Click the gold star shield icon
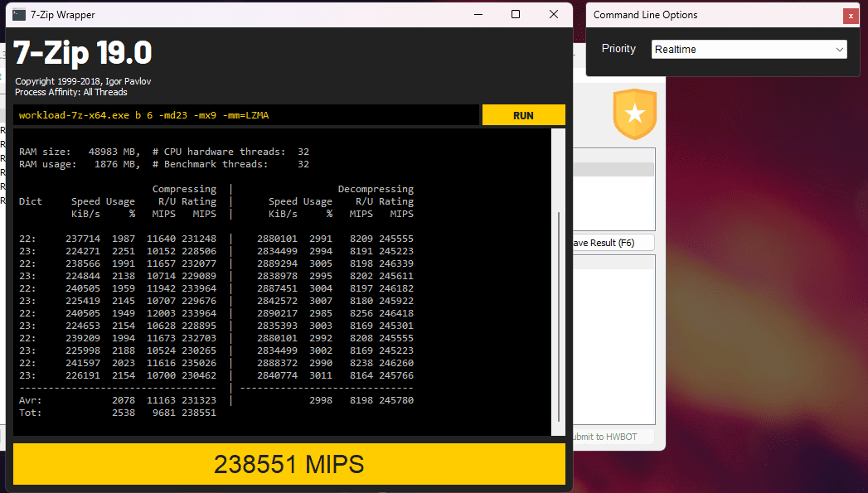Viewport: 868px width, 493px height. tap(634, 114)
